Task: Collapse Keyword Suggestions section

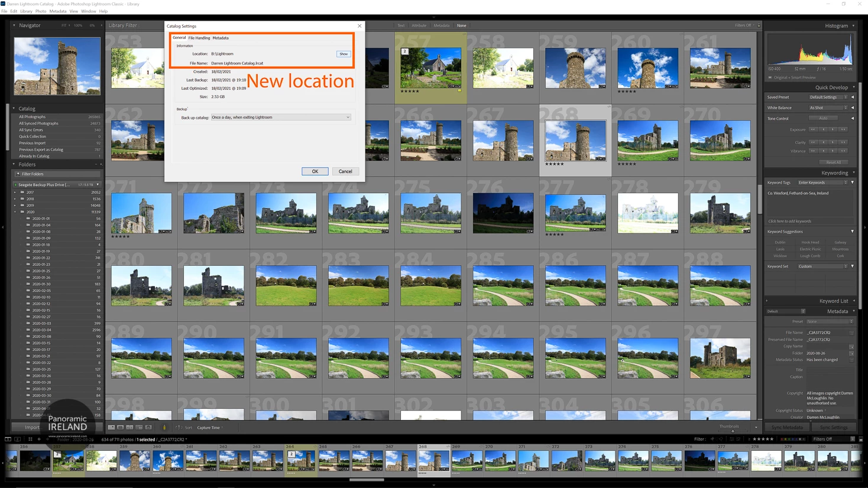Action: (852, 232)
